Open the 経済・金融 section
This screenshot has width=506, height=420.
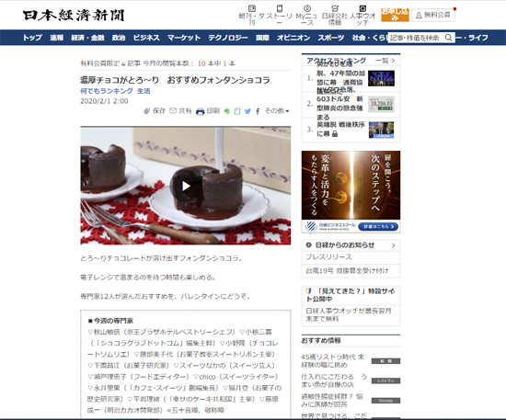coord(87,38)
